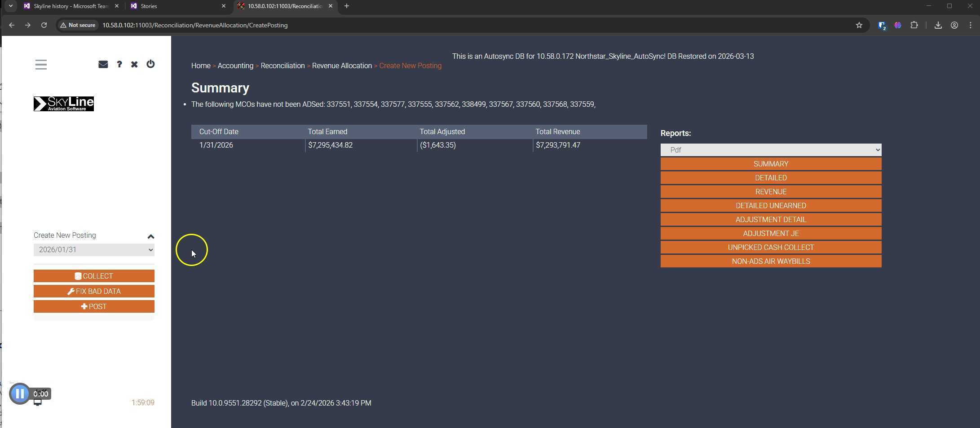Open the hamburger menu in sidebar
Image resolution: width=980 pixels, height=428 pixels.
click(x=41, y=65)
